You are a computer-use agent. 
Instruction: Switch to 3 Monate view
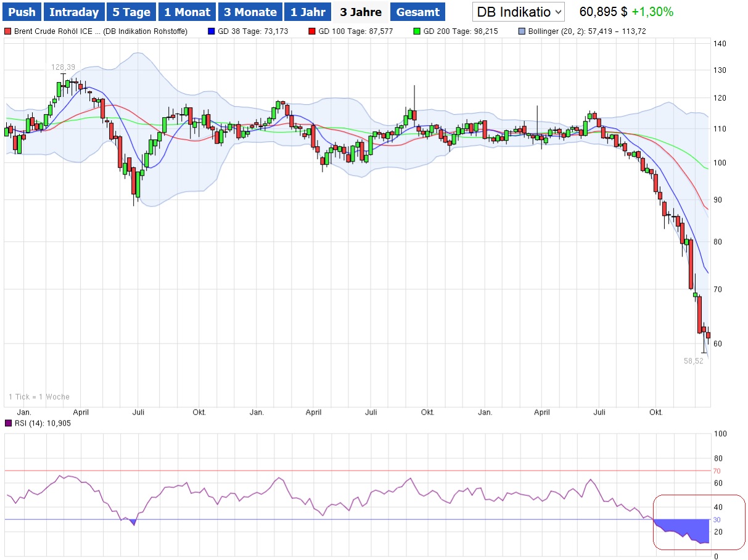pos(250,12)
